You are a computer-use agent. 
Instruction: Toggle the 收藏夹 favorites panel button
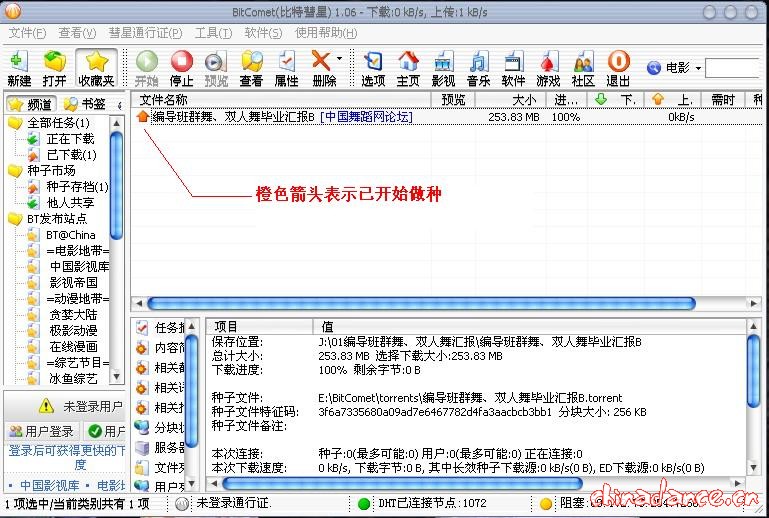[x=96, y=68]
